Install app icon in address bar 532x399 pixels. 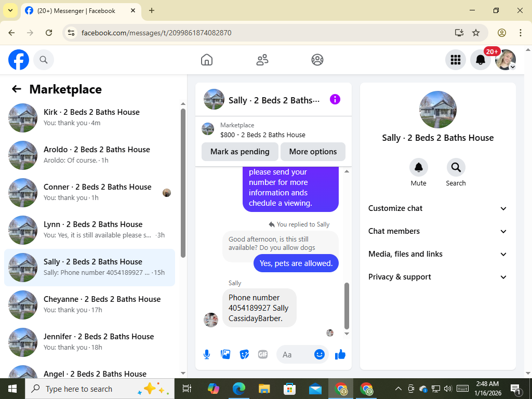(x=459, y=33)
